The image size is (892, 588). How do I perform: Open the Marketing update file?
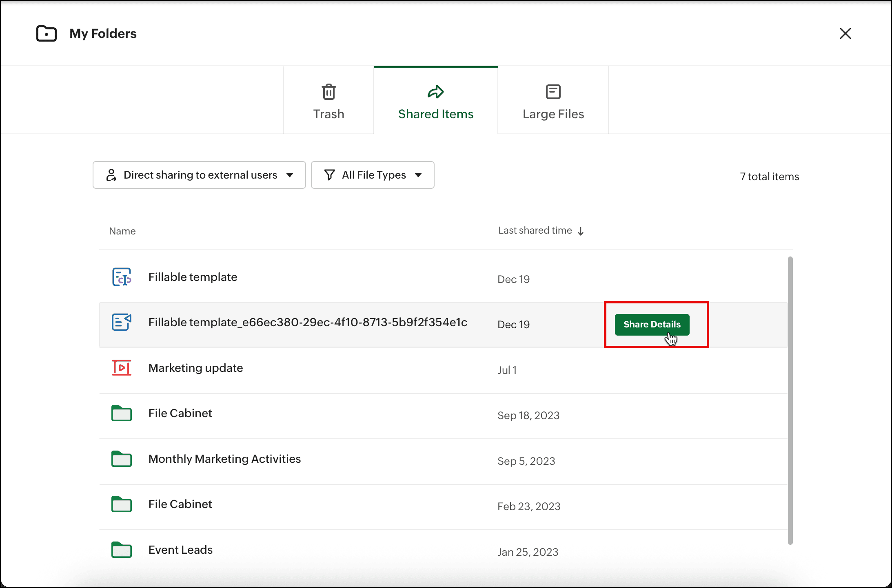click(195, 368)
